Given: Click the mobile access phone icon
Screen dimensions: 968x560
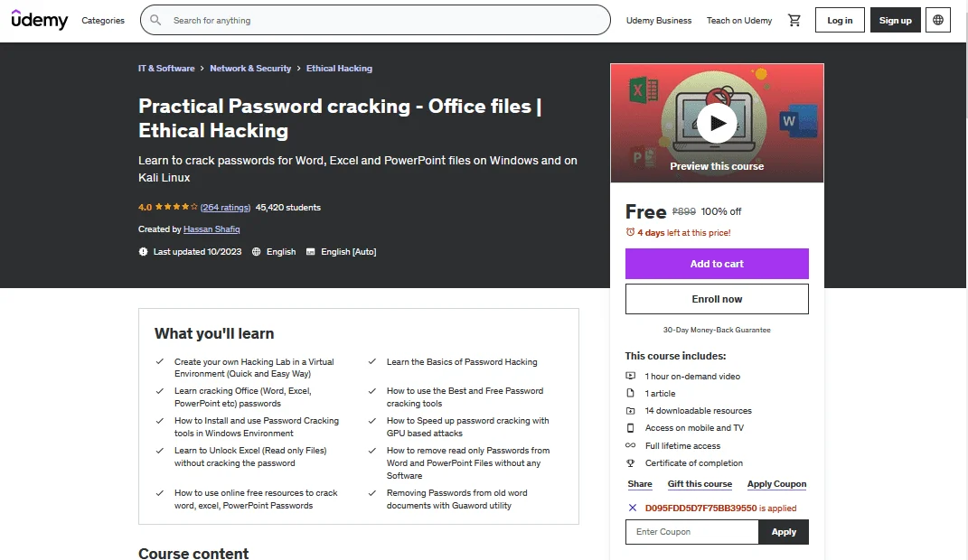Looking at the screenshot, I should click(x=630, y=428).
